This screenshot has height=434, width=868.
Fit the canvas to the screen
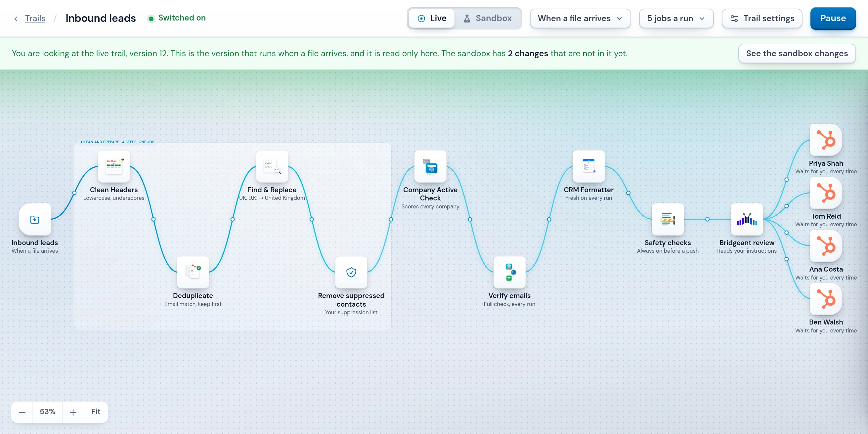click(96, 412)
